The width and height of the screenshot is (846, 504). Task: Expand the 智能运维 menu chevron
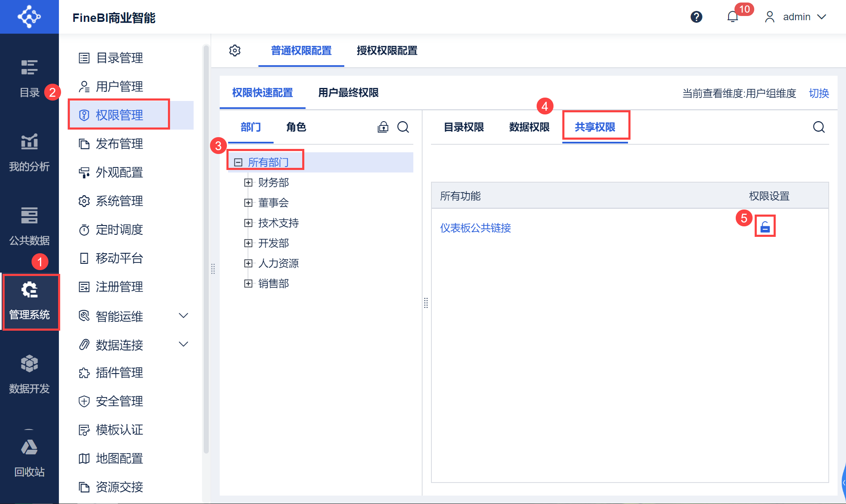(184, 316)
